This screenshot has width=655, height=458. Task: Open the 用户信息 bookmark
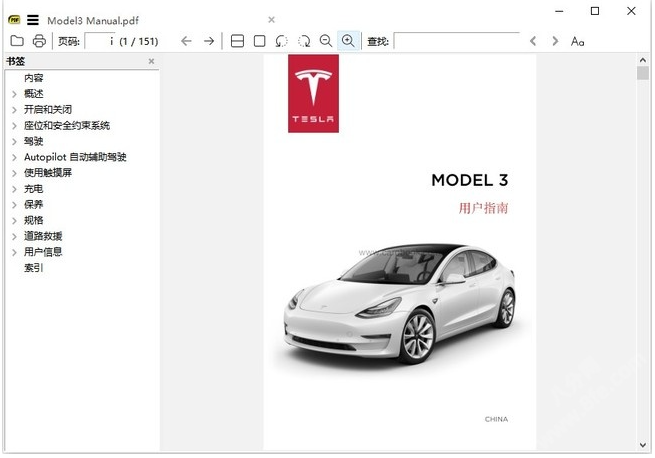point(43,252)
